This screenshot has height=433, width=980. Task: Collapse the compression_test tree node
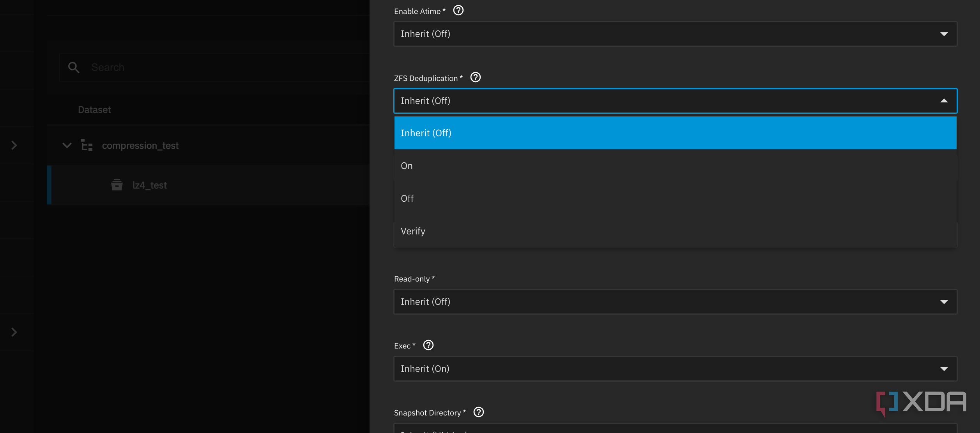point(67,145)
